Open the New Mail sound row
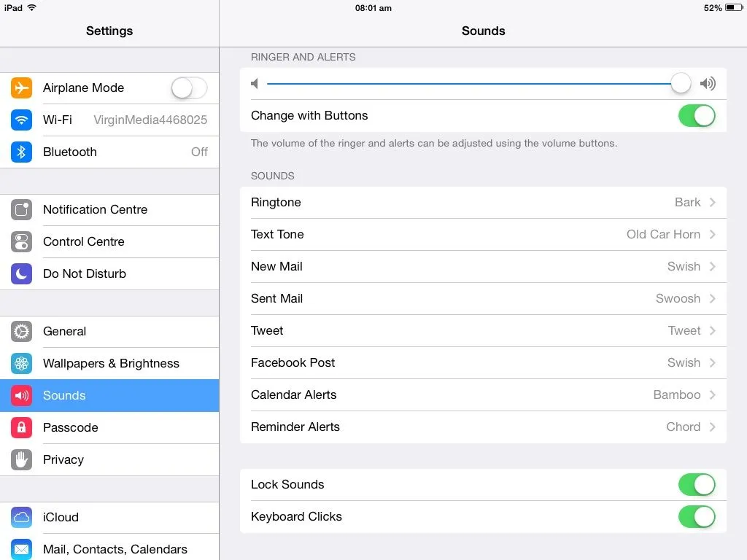 (481, 267)
